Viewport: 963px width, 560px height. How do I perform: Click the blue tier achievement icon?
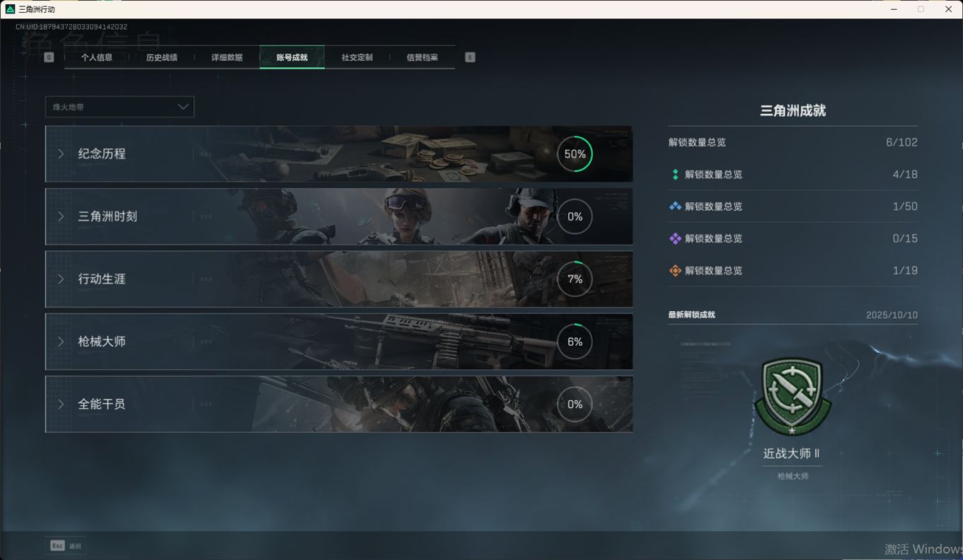coord(675,206)
